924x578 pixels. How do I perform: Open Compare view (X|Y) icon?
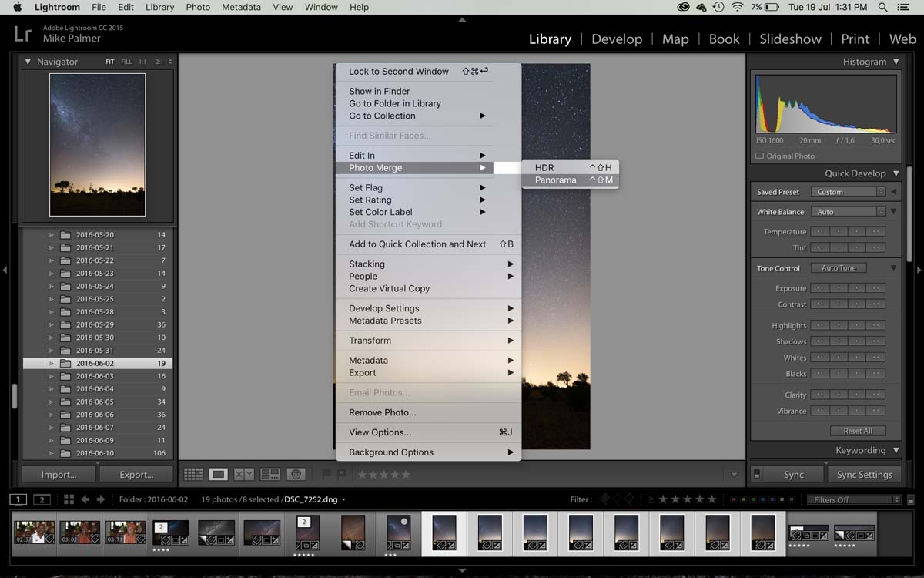click(x=244, y=475)
